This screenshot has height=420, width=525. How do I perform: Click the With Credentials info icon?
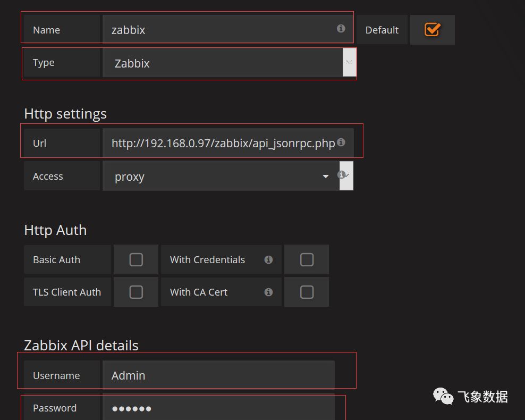[x=268, y=259]
